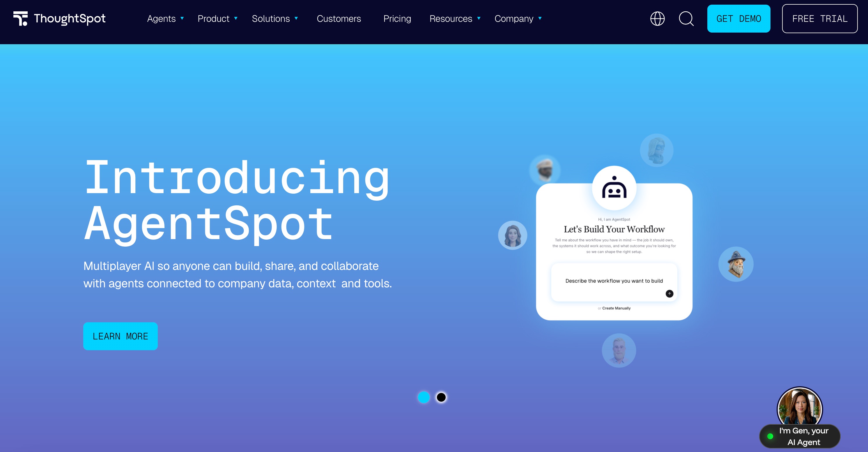The height and width of the screenshot is (452, 868).
Task: Click Gen AI agent portrait
Action: coord(800,407)
